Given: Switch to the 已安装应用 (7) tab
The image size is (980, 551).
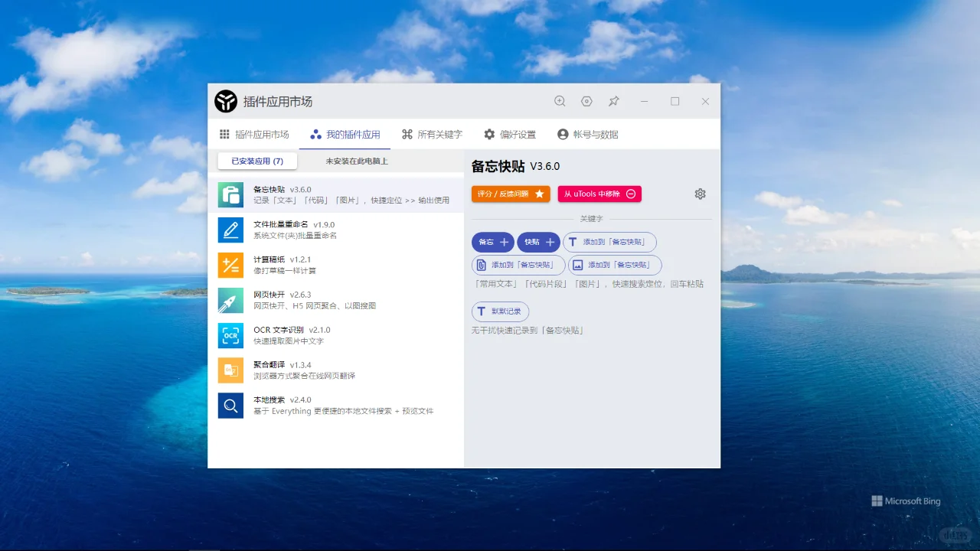Looking at the screenshot, I should (x=256, y=161).
